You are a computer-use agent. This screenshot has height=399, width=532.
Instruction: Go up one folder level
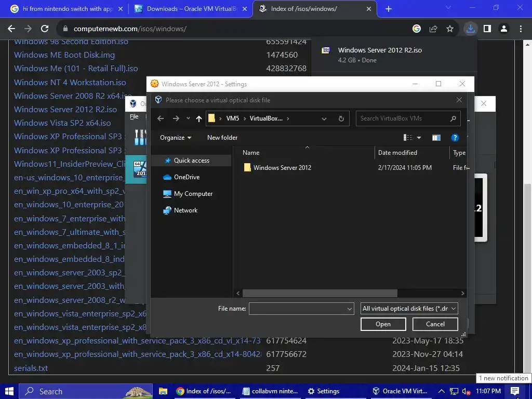[199, 118]
